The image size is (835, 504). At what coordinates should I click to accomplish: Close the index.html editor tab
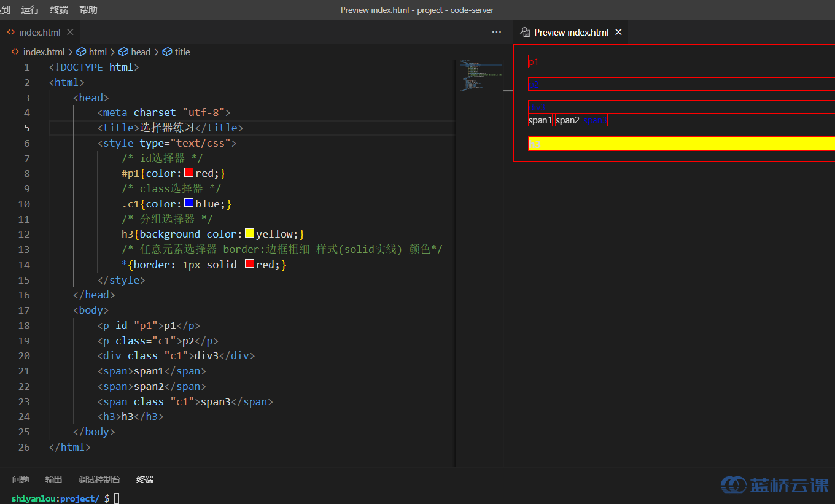pyautogui.click(x=70, y=32)
